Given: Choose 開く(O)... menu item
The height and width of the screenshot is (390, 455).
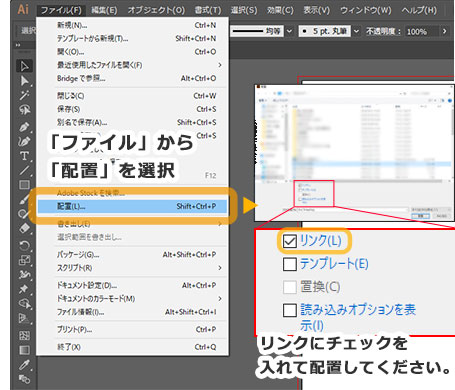Looking at the screenshot, I should pos(133,52).
